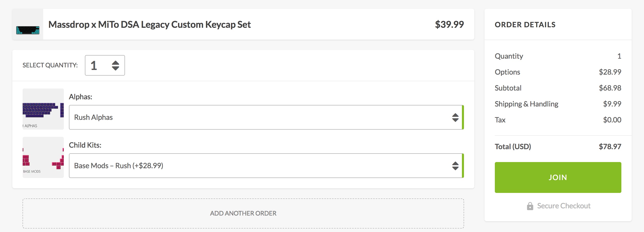Click Add Another Order
Viewport: 644px width, 232px height.
(x=243, y=213)
